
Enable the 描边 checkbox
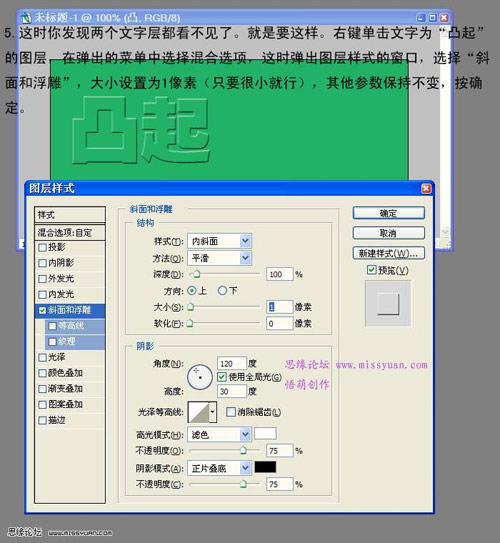(42, 420)
